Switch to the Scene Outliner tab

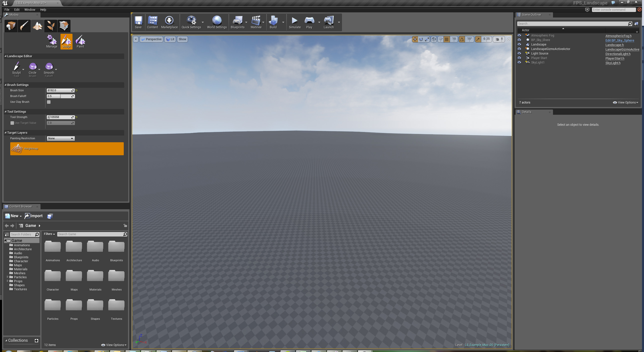[531, 14]
